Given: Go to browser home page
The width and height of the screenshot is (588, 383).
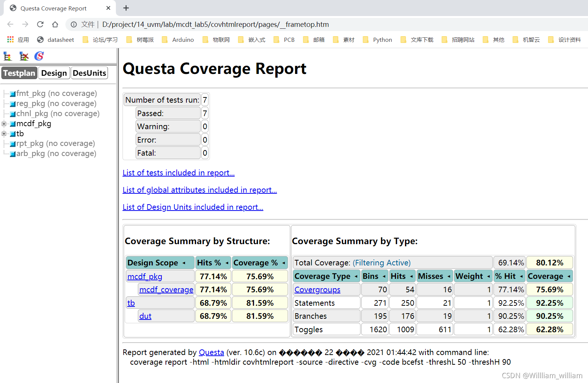Looking at the screenshot, I should tap(55, 24).
